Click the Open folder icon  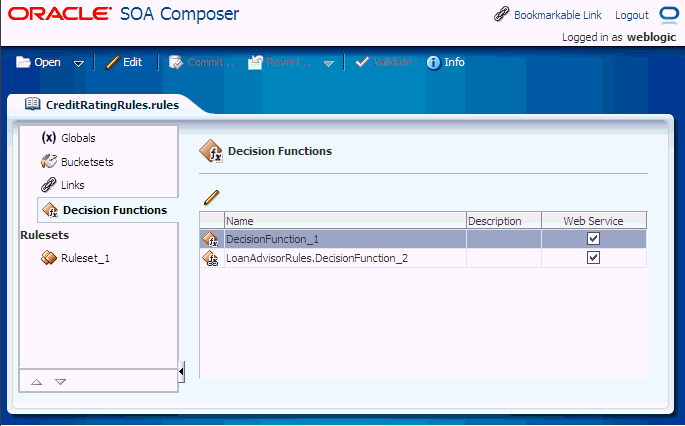coord(23,62)
